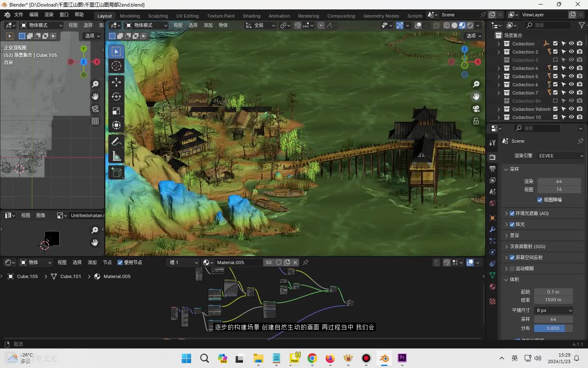The height and width of the screenshot is (368, 588).
Task: Open the Tool properties tab
Action: (492, 142)
